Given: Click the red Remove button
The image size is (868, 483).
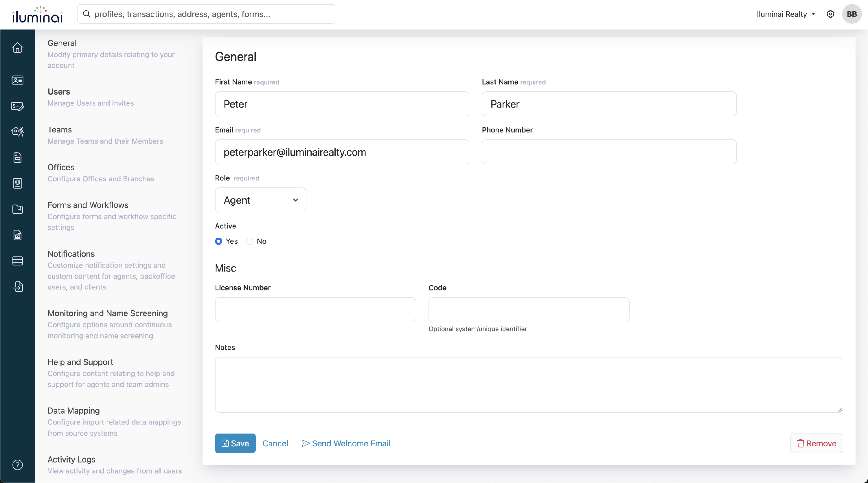Looking at the screenshot, I should (x=817, y=443).
